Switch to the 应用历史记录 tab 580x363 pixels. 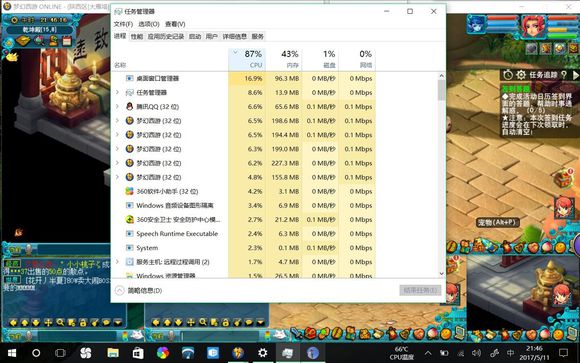166,36
